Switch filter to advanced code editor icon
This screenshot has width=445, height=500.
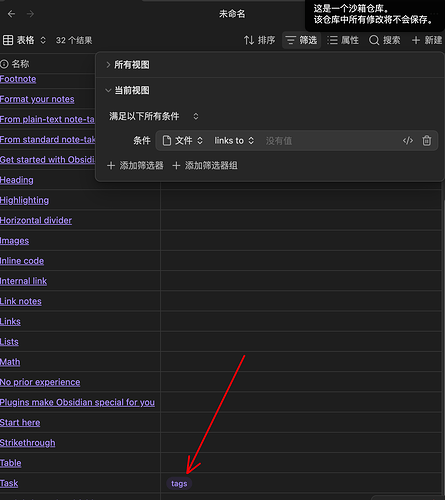(x=408, y=141)
